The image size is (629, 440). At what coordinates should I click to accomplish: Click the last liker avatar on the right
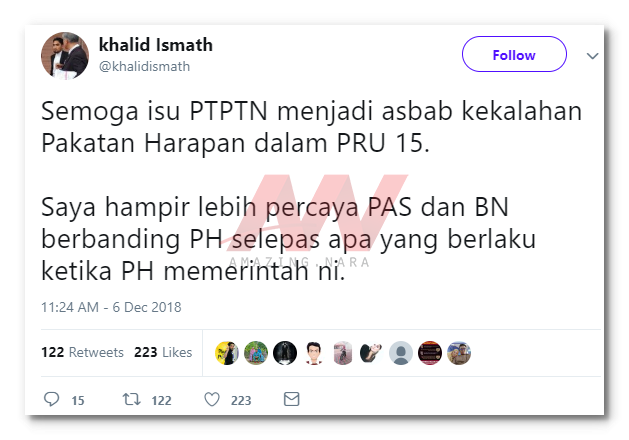pos(459,353)
